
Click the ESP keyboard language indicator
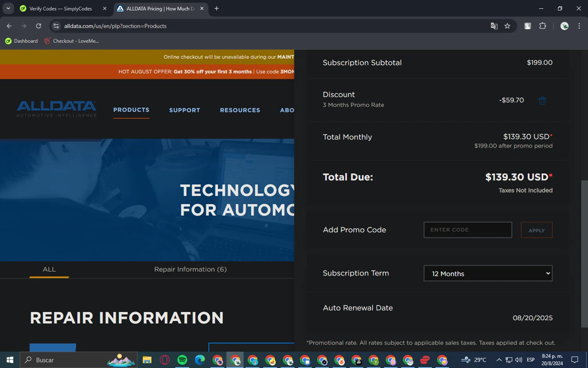point(531,360)
